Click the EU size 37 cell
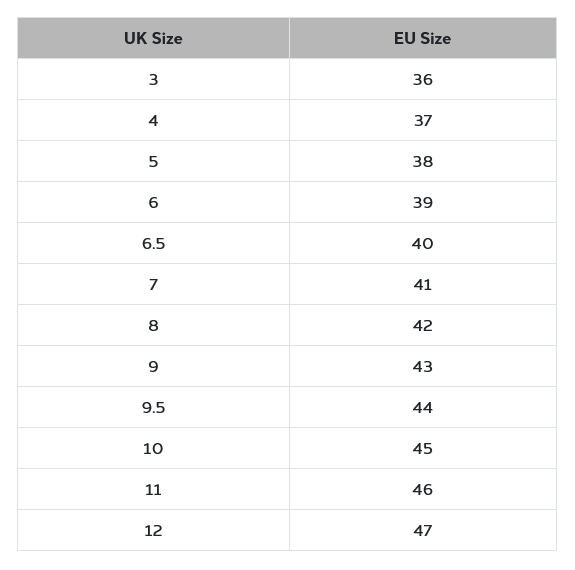The width and height of the screenshot is (575, 570). click(x=423, y=120)
